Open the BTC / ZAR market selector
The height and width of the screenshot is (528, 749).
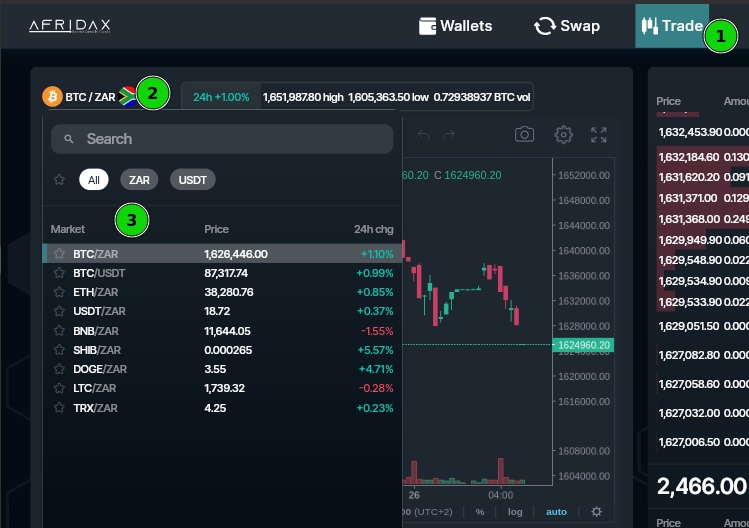click(90, 97)
